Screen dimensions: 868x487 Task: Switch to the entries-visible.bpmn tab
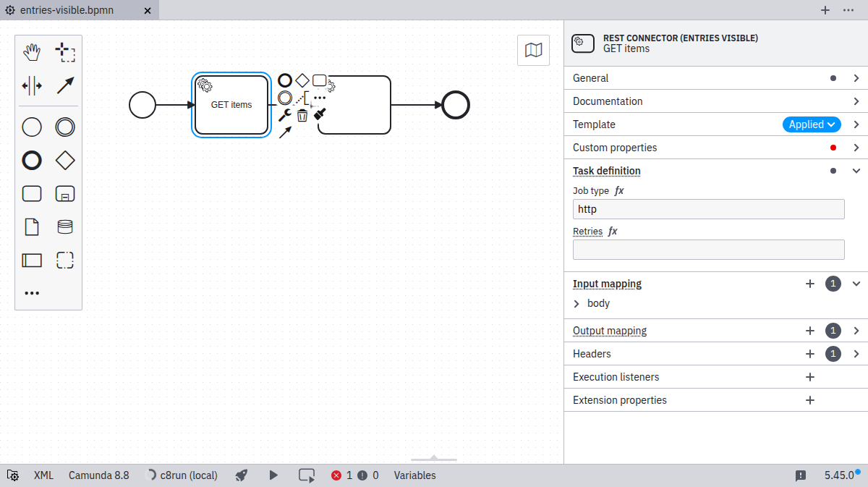coord(67,10)
